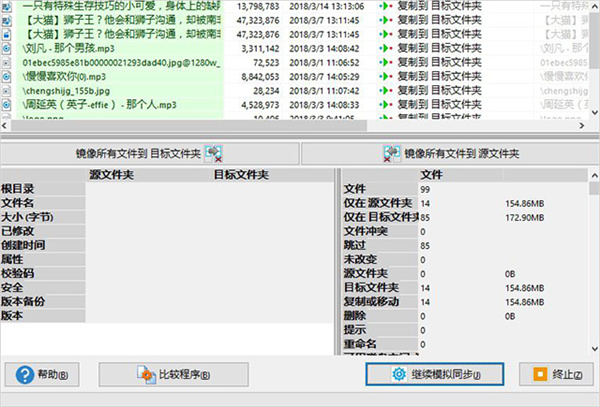
Task: Click the 重命名 statistics label
Action: [x=360, y=344]
